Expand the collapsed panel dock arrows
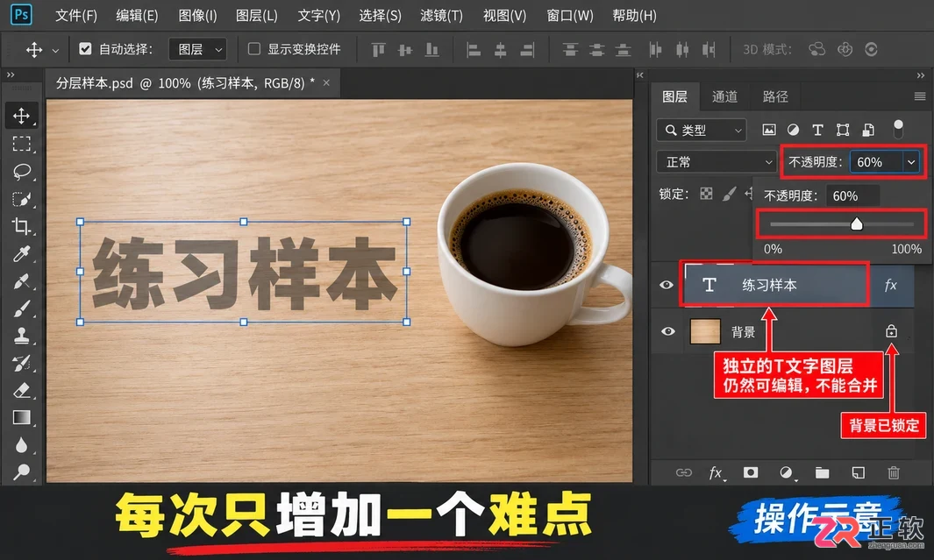 pyautogui.click(x=639, y=75)
